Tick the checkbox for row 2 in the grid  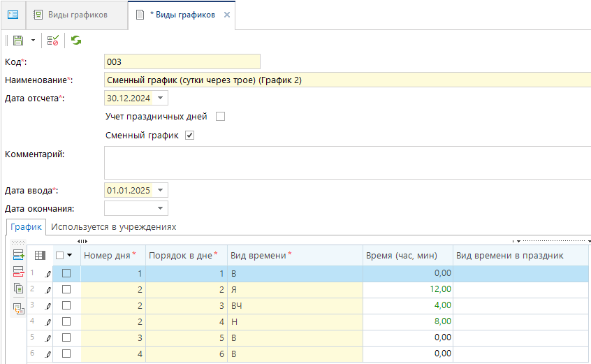(66, 289)
